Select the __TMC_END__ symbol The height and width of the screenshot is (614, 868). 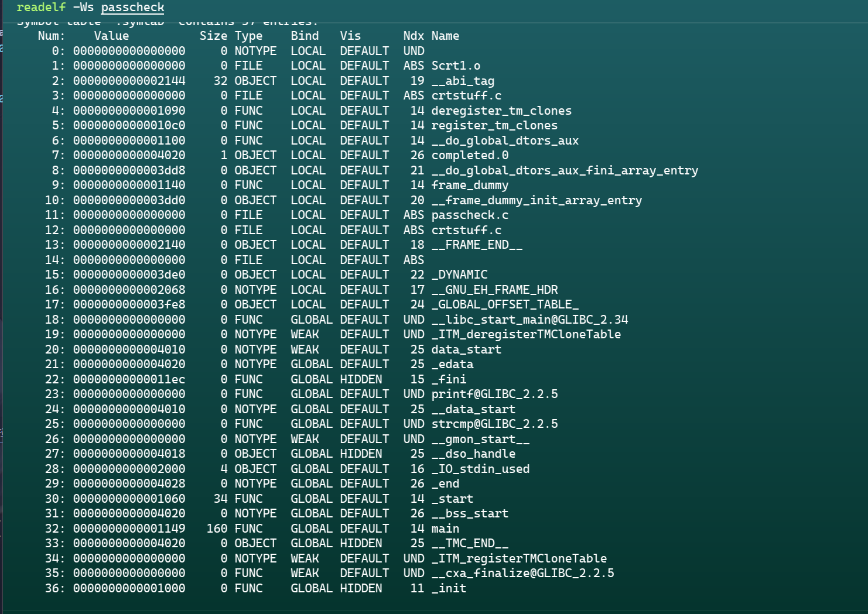pyautogui.click(x=470, y=544)
